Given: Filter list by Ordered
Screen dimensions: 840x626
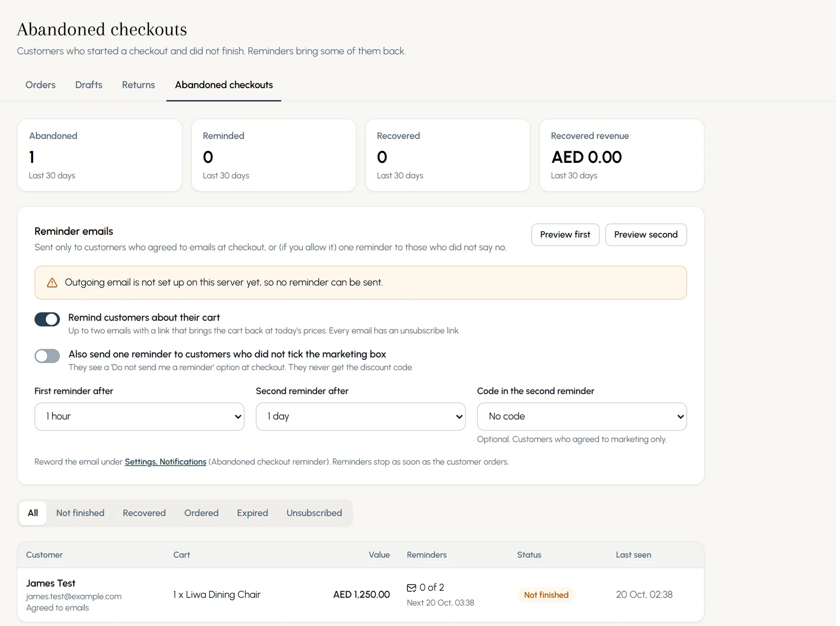Looking at the screenshot, I should (x=202, y=513).
